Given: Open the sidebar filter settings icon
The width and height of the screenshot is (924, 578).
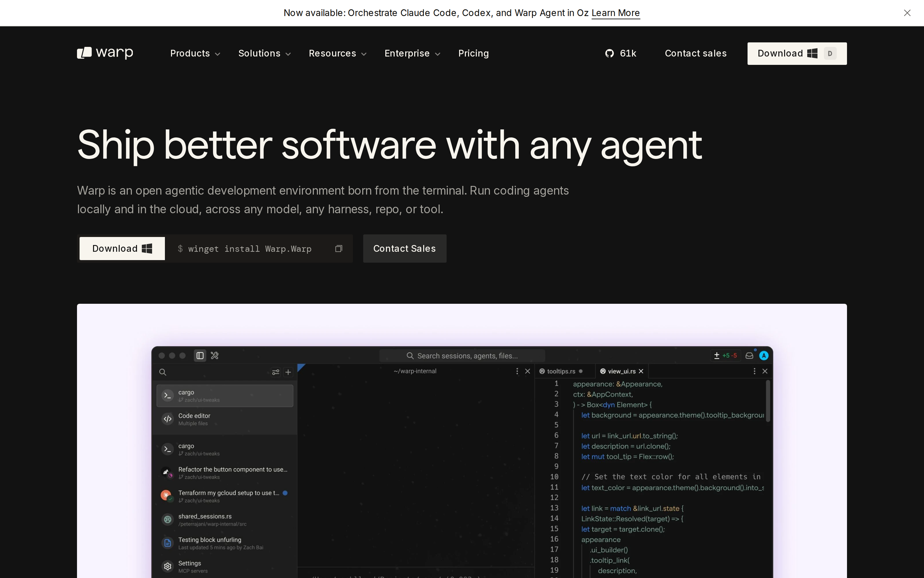Looking at the screenshot, I should pos(276,372).
